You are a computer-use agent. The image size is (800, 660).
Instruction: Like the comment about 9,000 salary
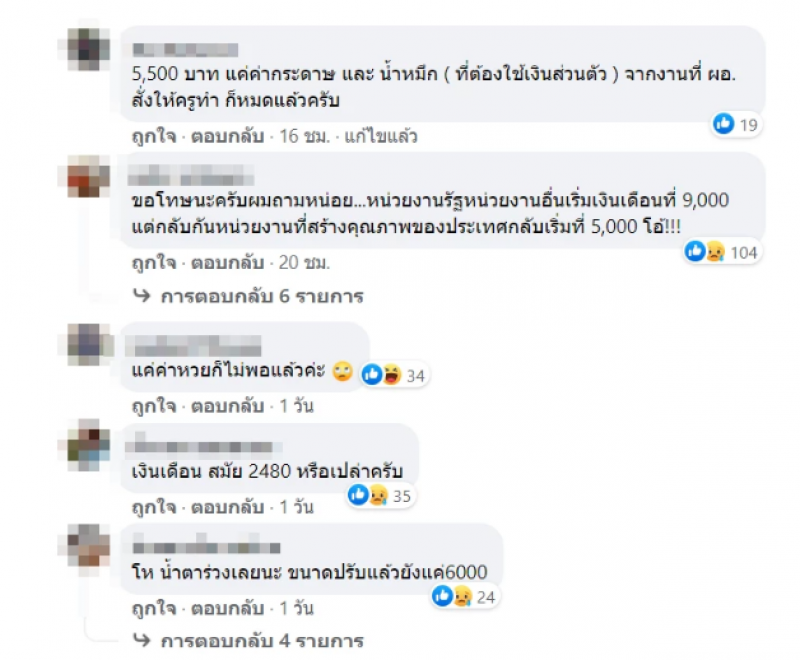(154, 263)
